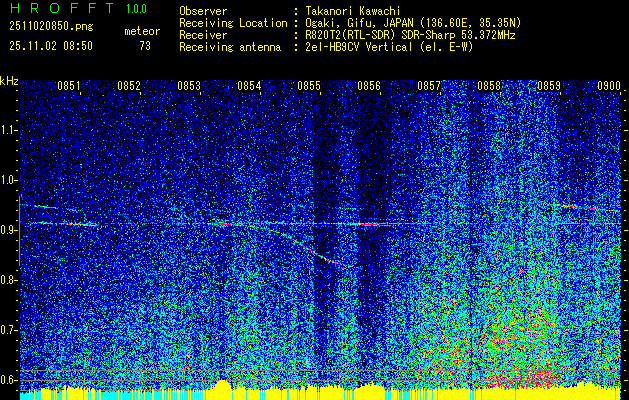Click the Receiving antenna label
The height and width of the screenshot is (400, 629).
click(230, 48)
